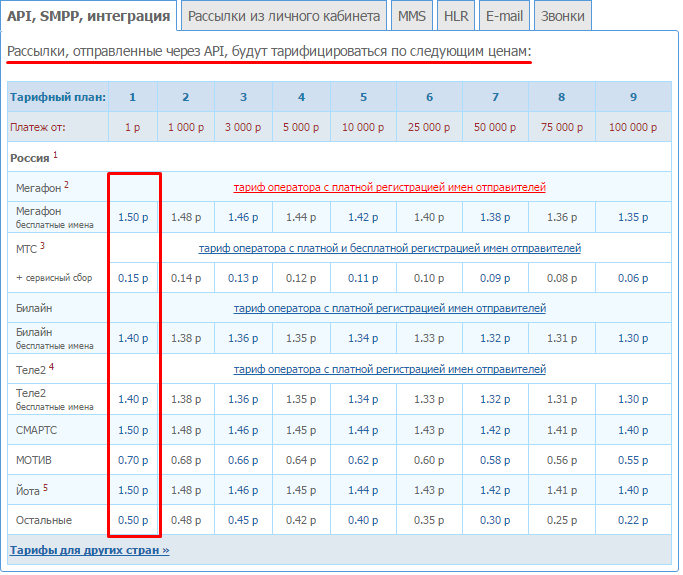The width and height of the screenshot is (683, 575).
Task: Click the СМАРТС row label
Action: click(36, 430)
